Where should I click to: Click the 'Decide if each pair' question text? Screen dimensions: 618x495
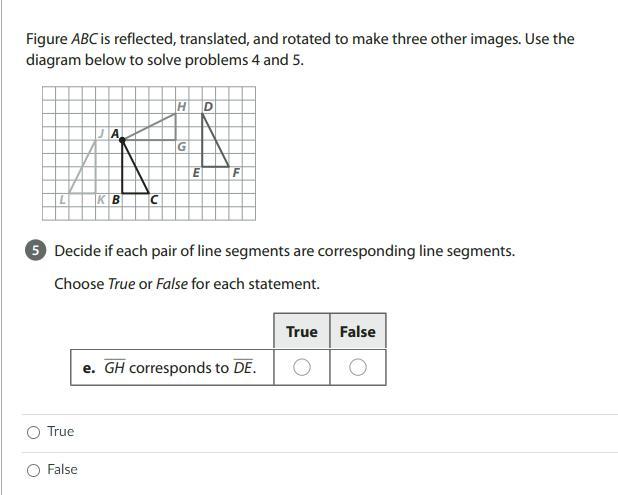[284, 251]
